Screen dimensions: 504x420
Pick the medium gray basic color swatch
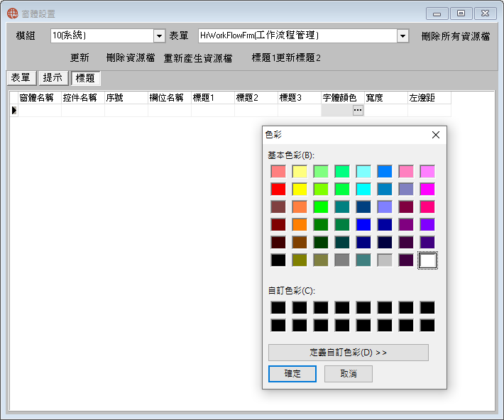click(x=342, y=260)
